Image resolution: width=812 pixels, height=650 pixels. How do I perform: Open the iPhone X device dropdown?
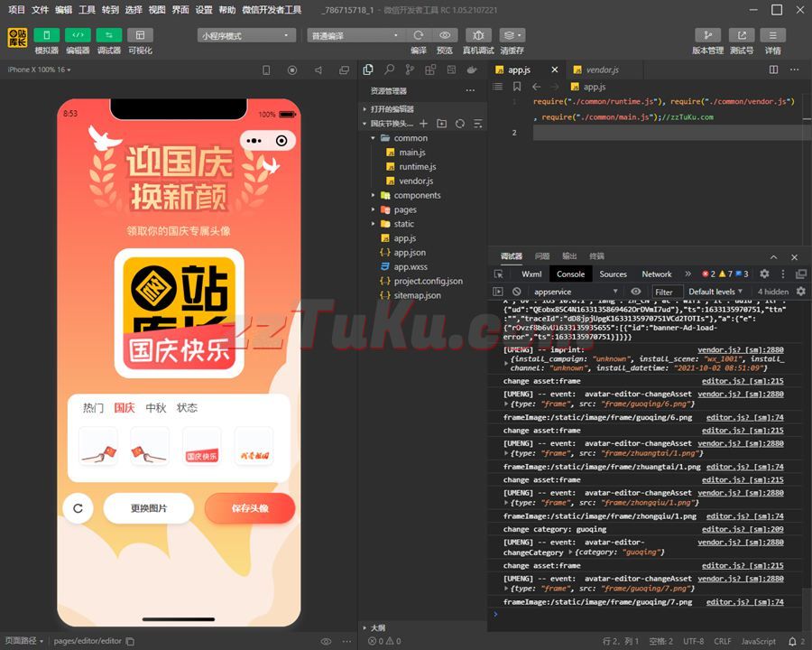pos(40,70)
